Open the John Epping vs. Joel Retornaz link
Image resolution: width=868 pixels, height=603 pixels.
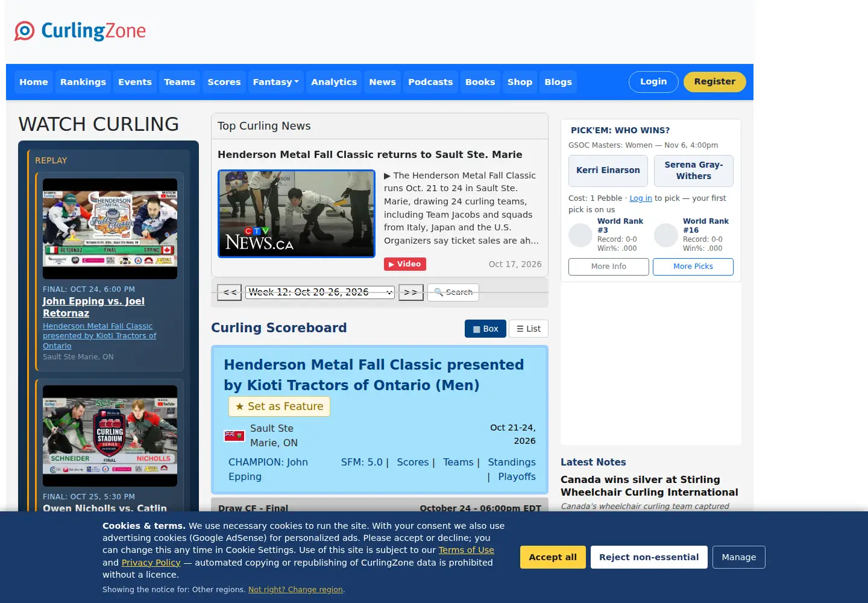pyautogui.click(x=93, y=307)
